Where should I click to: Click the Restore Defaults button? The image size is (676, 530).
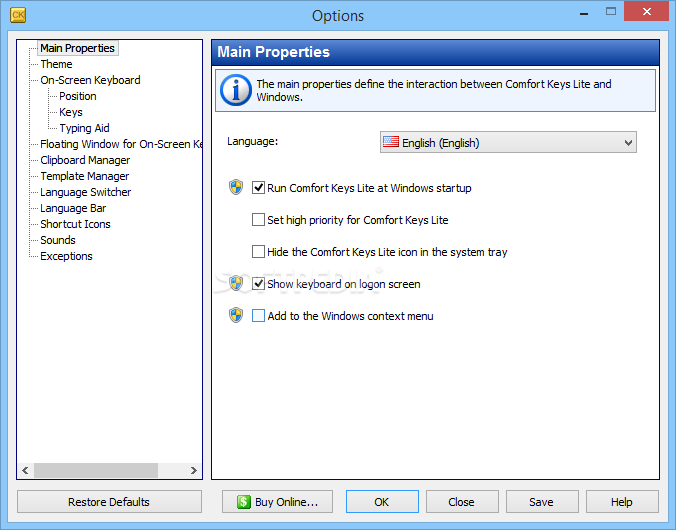109,502
